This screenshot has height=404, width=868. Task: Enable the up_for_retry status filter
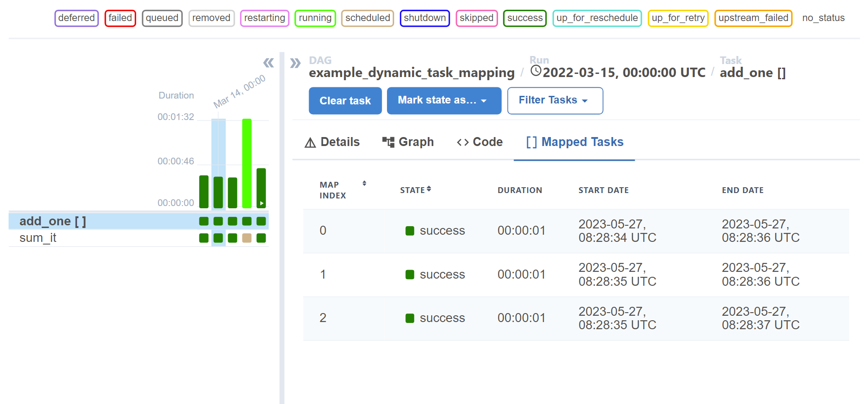pyautogui.click(x=678, y=18)
